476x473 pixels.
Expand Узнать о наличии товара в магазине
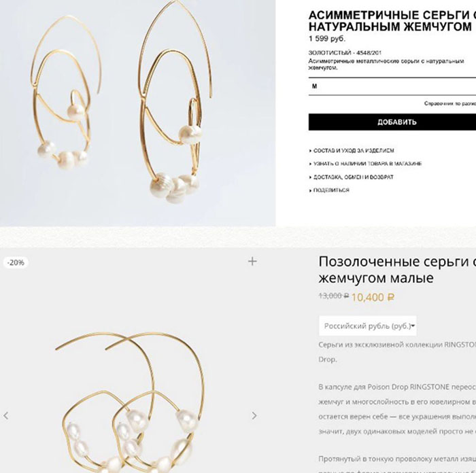366,164
